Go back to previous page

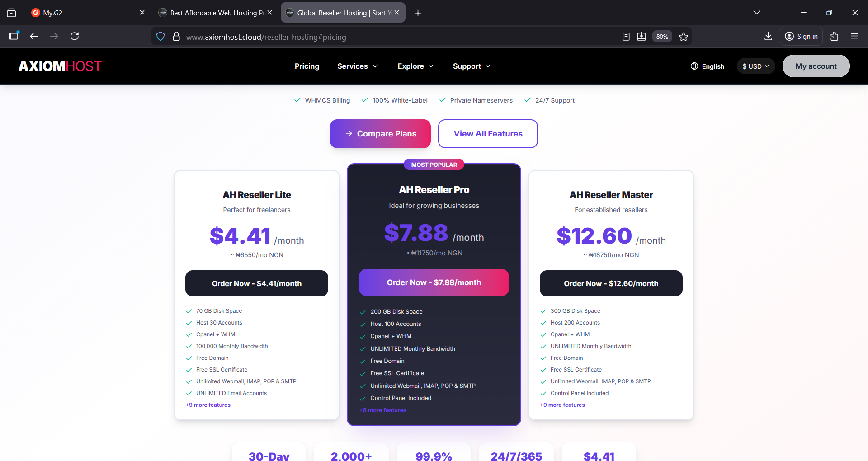tap(34, 36)
